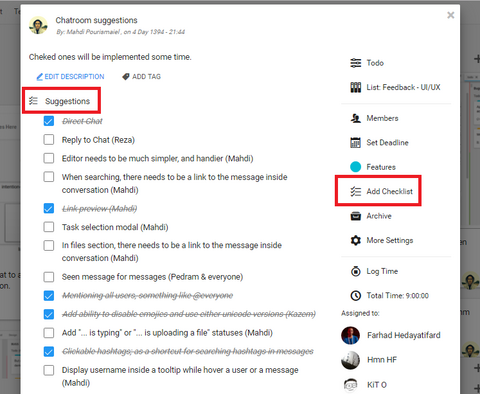Click the Add Checklist icon in sidebar
The image size is (480, 394).
point(355,191)
